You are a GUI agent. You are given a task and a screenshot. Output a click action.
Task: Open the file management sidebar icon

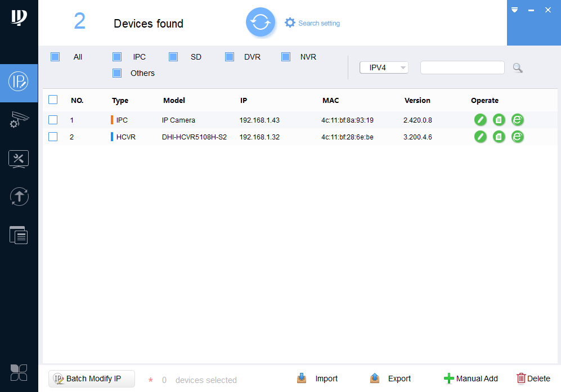click(19, 235)
